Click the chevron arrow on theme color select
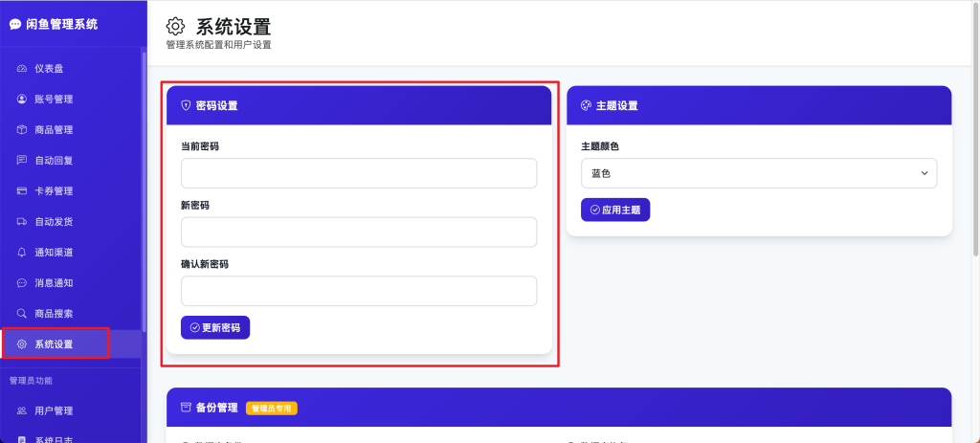980x443 pixels. pyautogui.click(x=924, y=173)
